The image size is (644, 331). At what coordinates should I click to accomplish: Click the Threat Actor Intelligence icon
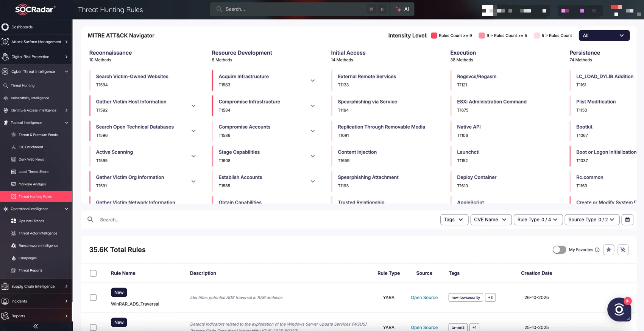pos(14,234)
